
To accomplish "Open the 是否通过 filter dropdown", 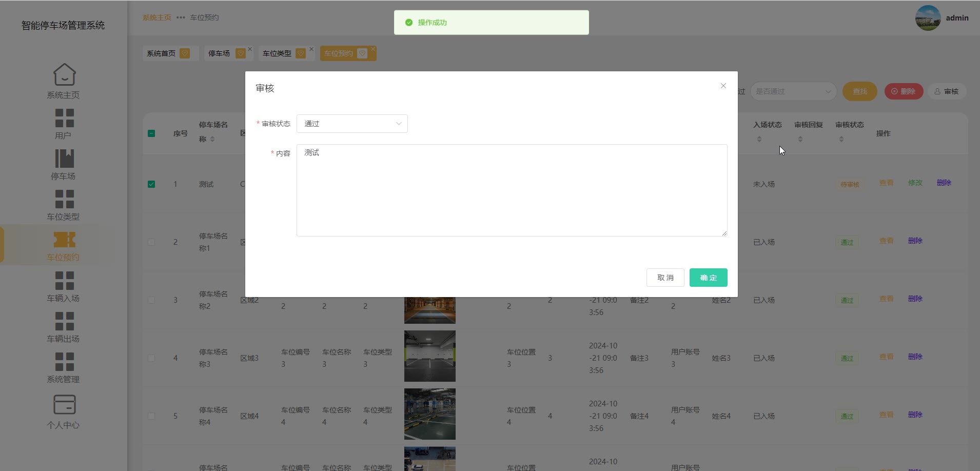I will click(x=793, y=91).
